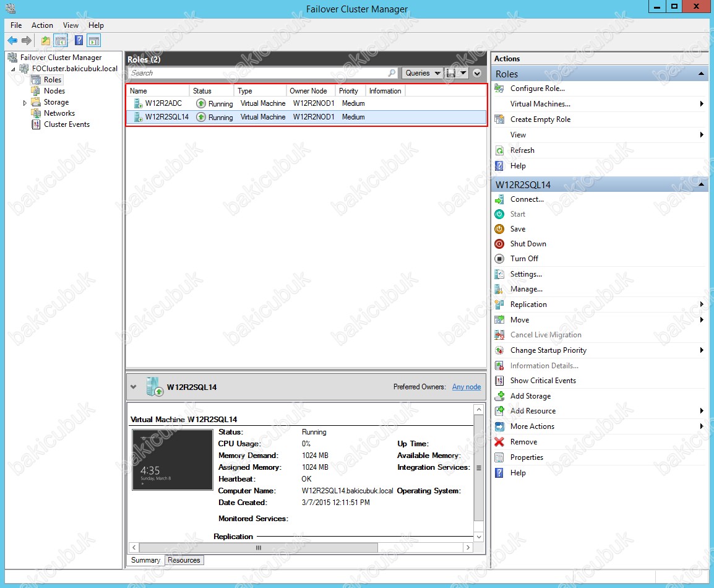Open the Help menu in the menu bar
Image resolution: width=714 pixels, height=588 pixels.
pyautogui.click(x=96, y=25)
